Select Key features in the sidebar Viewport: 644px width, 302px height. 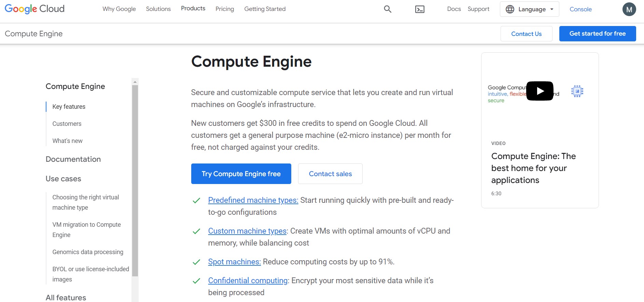(x=69, y=106)
